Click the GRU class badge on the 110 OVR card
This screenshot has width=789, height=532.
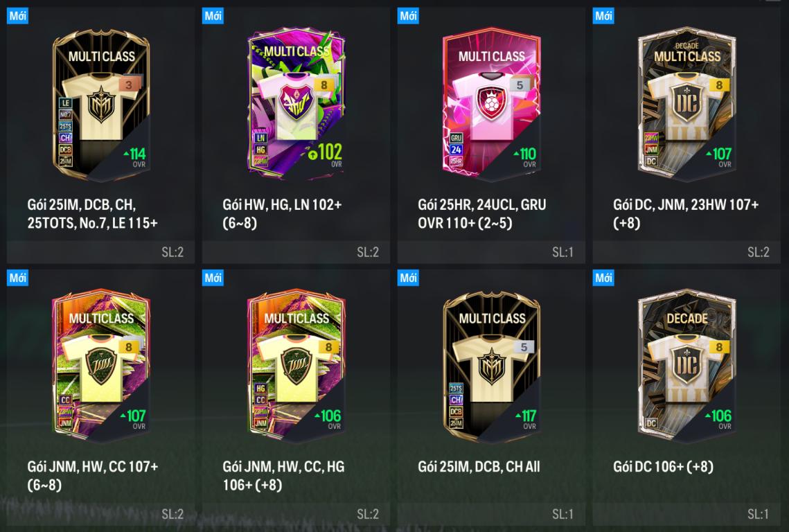tap(456, 138)
